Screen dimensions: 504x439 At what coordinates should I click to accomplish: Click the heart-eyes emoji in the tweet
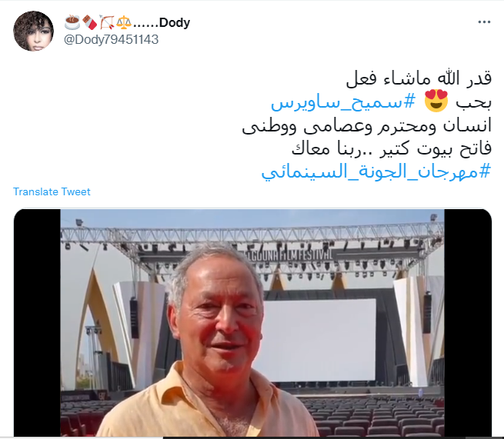coord(436,101)
